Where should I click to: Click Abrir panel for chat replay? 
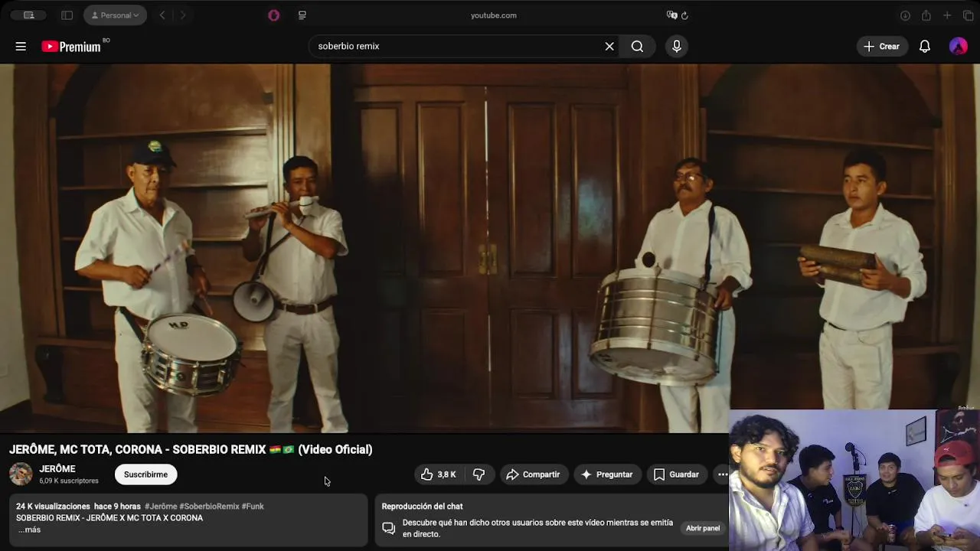(703, 528)
